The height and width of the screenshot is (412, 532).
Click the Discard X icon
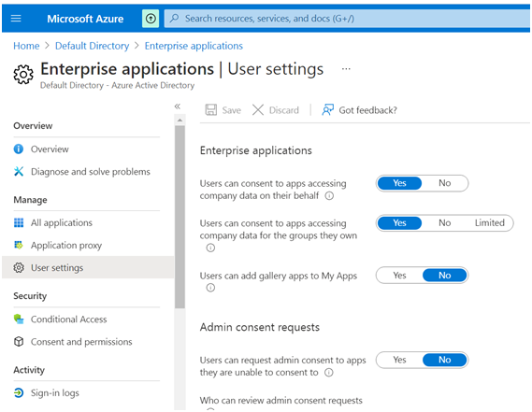tap(258, 110)
